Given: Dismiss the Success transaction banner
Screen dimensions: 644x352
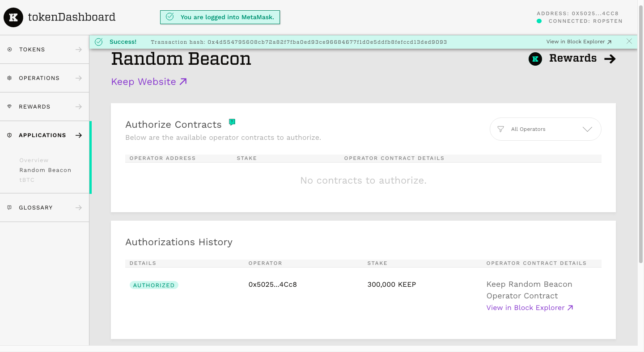Looking at the screenshot, I should point(629,42).
